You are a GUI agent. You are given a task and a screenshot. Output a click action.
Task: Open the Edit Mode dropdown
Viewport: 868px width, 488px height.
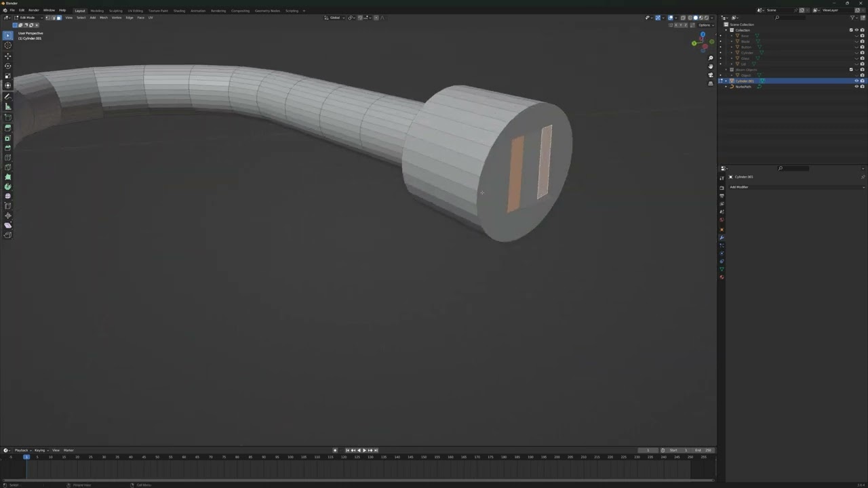28,18
